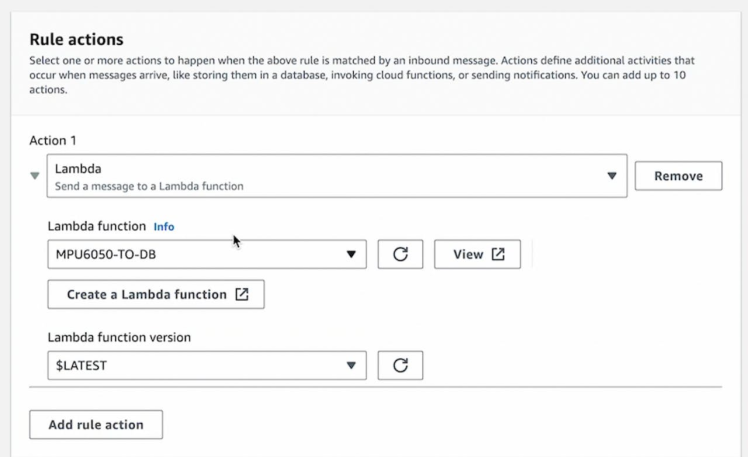
Task: Click the MPU6050-TO-DB selected function name
Action: click(106, 254)
